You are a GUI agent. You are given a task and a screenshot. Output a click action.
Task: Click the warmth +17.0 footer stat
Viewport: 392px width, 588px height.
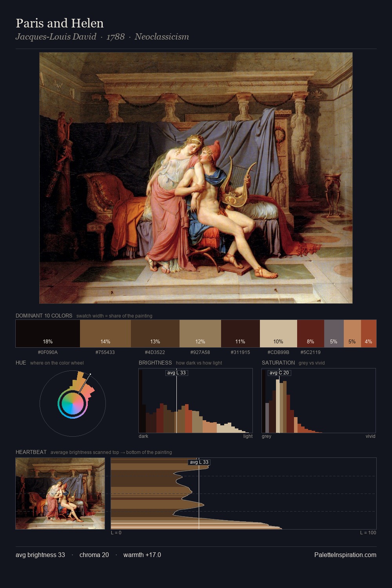142,555
